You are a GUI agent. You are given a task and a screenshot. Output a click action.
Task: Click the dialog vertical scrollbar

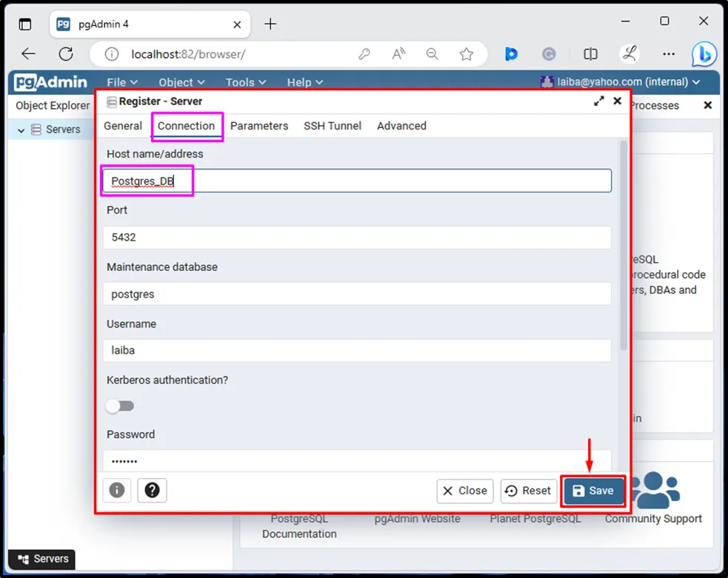click(x=624, y=244)
